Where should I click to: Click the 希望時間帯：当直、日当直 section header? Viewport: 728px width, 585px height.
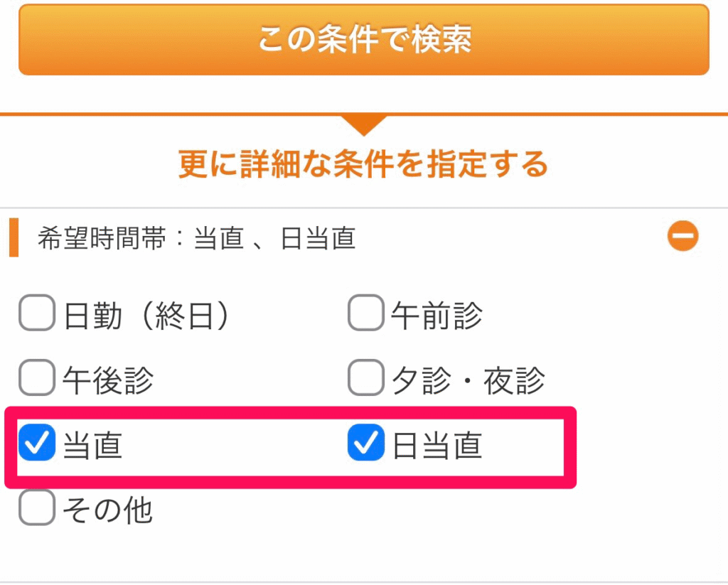[196, 239]
